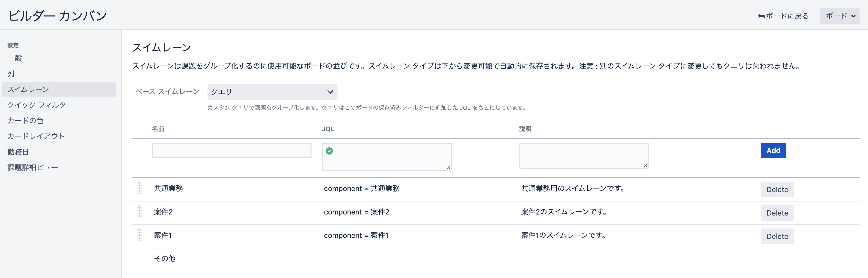Image resolution: width=868 pixels, height=278 pixels.
Task: Delete the 案件1 swimlane
Action: click(x=777, y=236)
